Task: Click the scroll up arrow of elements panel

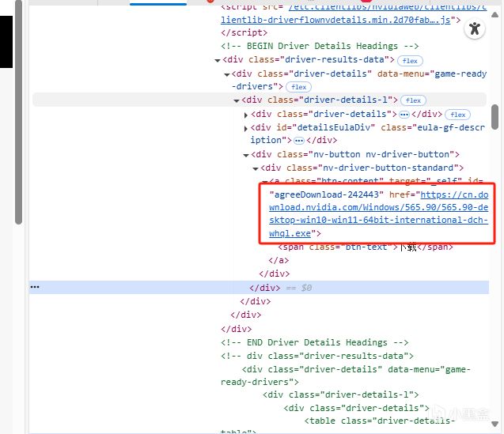Action: [x=495, y=15]
